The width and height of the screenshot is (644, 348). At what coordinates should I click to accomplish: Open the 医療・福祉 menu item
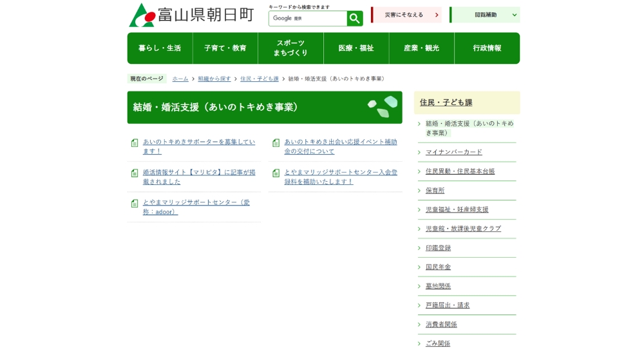click(x=356, y=48)
